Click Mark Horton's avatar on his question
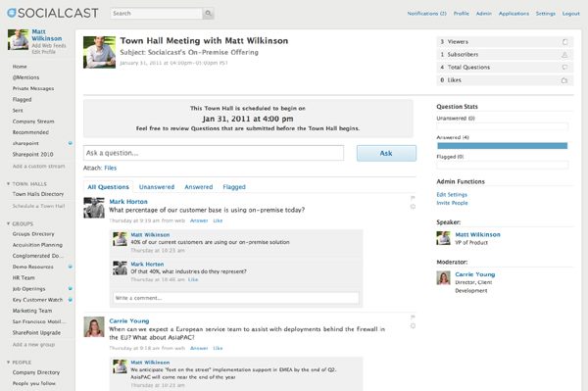The width and height of the screenshot is (588, 391). pyautogui.click(x=94, y=208)
